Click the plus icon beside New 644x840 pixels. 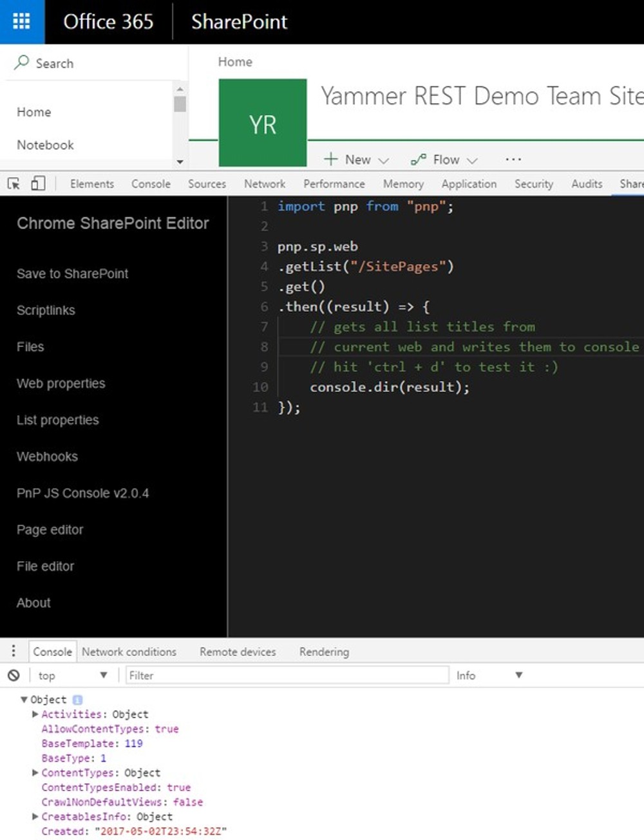pos(330,159)
